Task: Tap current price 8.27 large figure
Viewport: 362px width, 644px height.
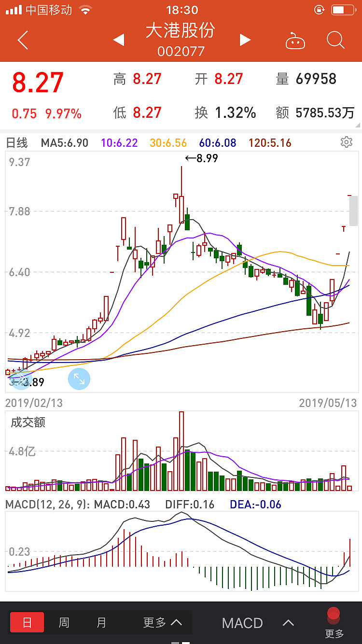Action: pos(38,82)
